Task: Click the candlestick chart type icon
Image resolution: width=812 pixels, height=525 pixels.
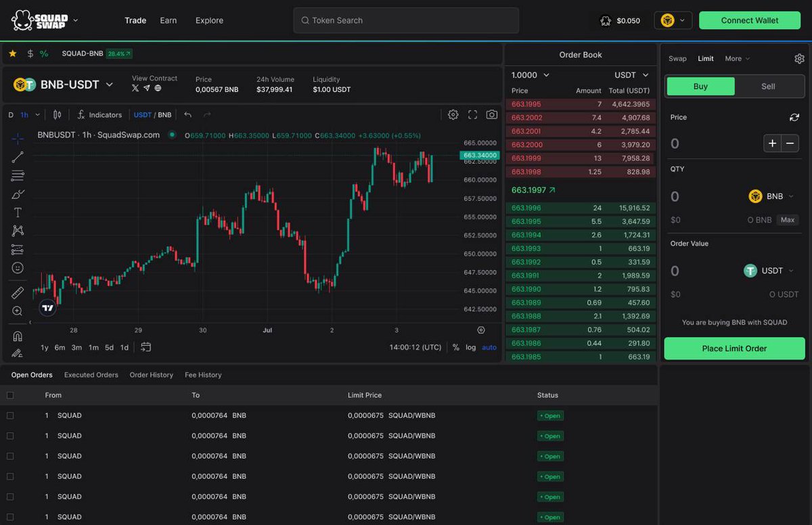Action: (x=57, y=115)
